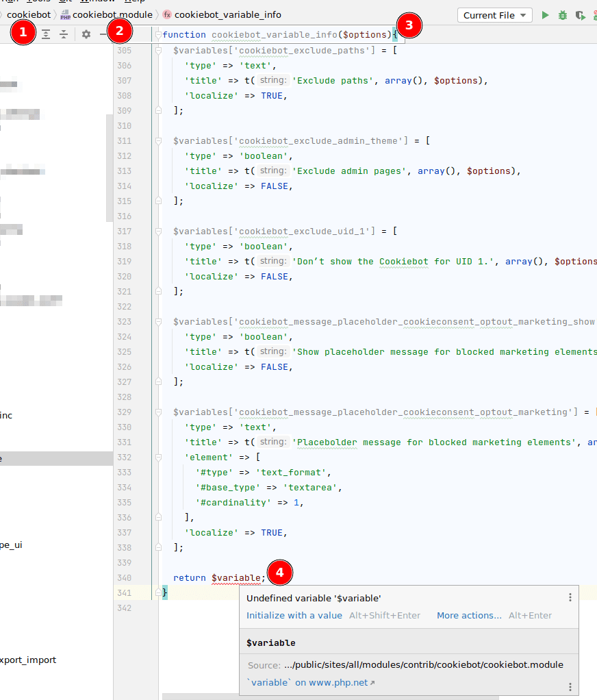Screen dimensions: 597x700
Task: Select 'cookiebot.module' breadcrumb item
Action: click(112, 15)
